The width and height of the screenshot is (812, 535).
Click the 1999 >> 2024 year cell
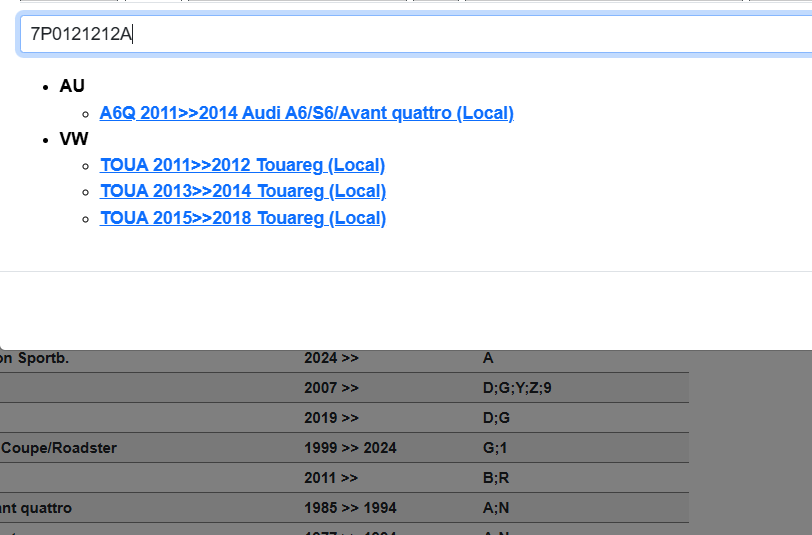click(350, 448)
